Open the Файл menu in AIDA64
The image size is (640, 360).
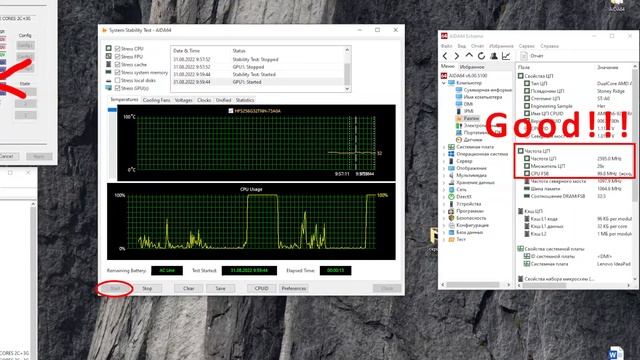click(446, 46)
